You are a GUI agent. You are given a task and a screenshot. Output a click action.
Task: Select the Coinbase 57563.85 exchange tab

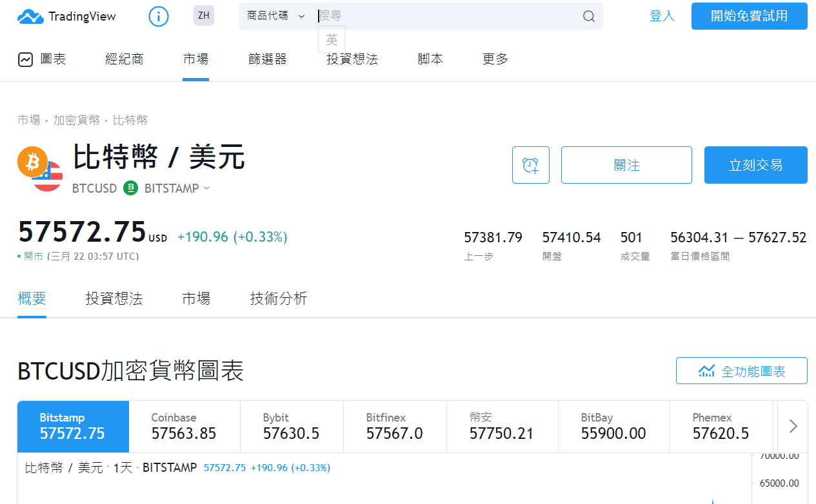tap(184, 427)
